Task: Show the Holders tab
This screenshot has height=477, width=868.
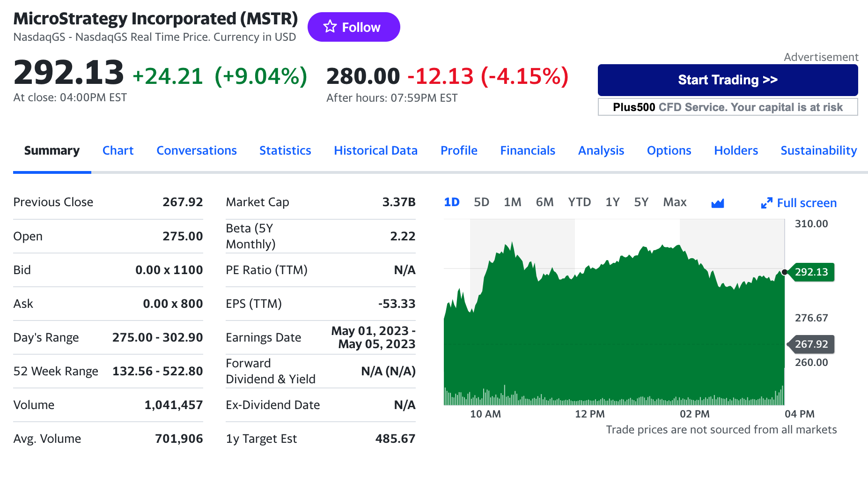Action: pyautogui.click(x=736, y=150)
